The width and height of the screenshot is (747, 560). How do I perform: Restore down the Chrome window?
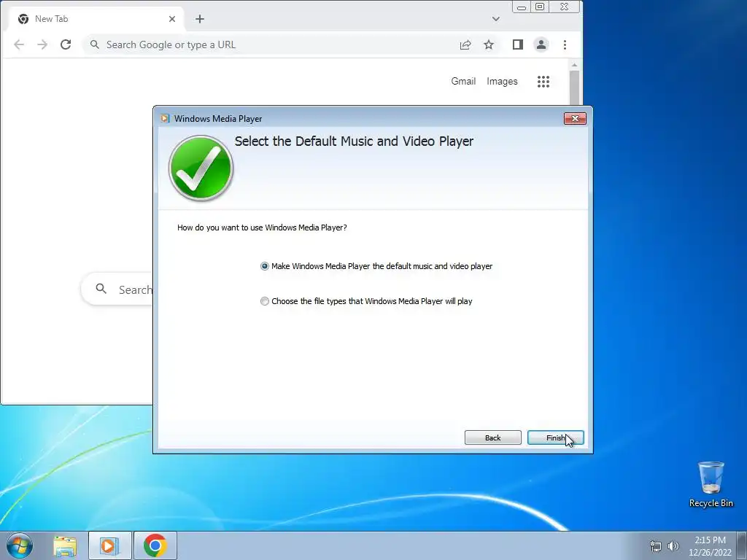[x=540, y=7]
